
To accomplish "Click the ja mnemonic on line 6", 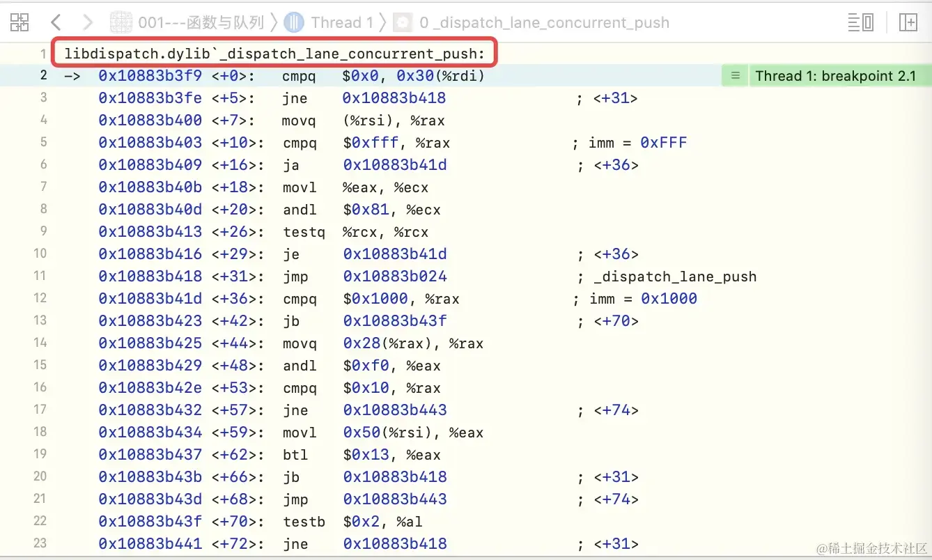I will coord(290,165).
